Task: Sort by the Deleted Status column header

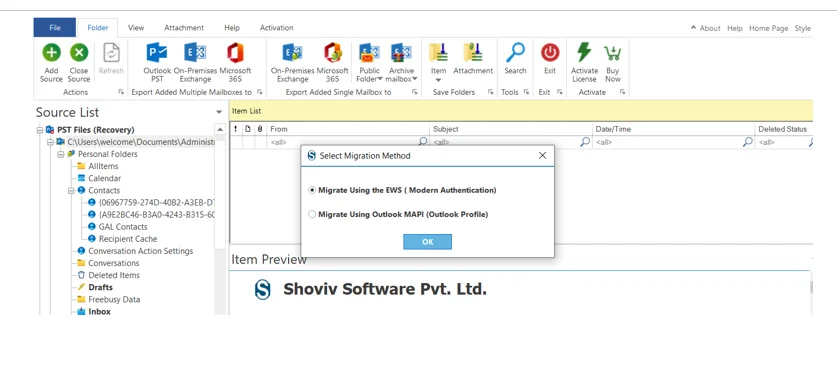Action: pos(784,129)
